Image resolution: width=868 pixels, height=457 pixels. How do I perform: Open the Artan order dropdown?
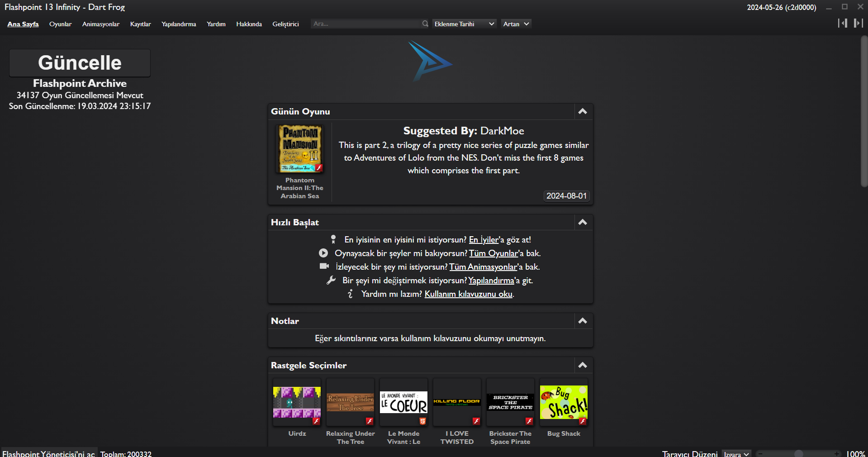(x=516, y=24)
